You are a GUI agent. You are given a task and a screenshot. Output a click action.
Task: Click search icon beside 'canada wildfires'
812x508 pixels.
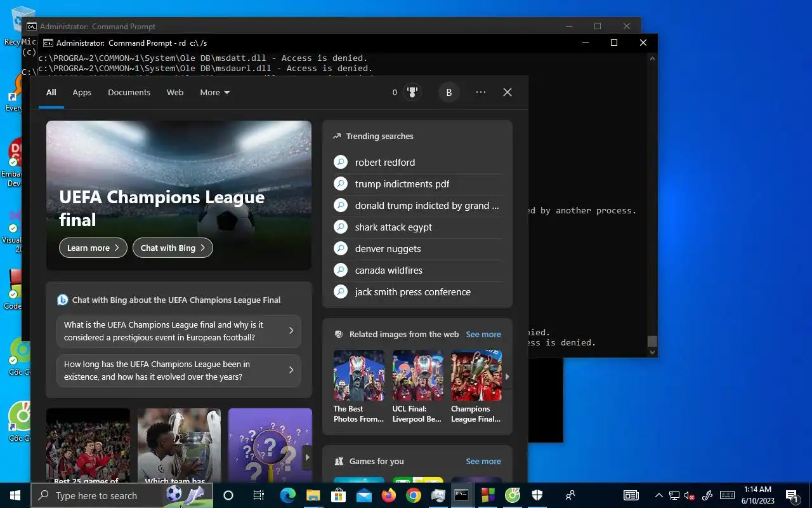[341, 270]
